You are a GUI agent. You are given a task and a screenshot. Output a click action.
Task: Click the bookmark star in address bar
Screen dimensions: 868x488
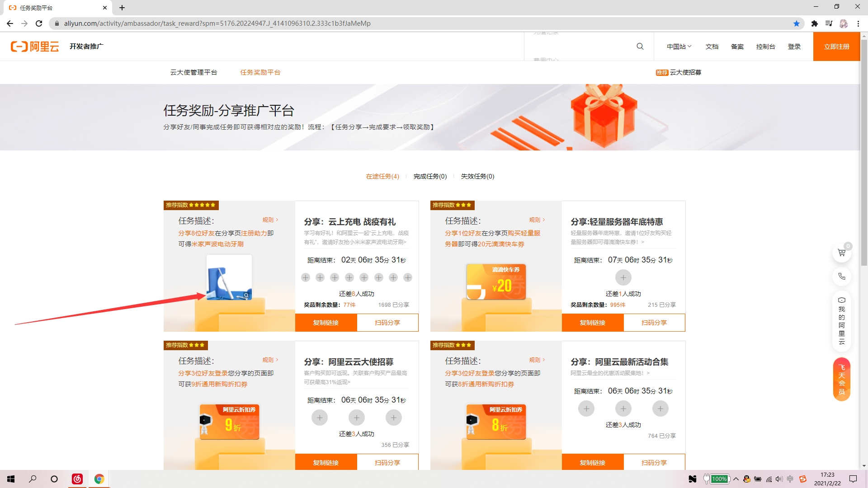point(797,23)
